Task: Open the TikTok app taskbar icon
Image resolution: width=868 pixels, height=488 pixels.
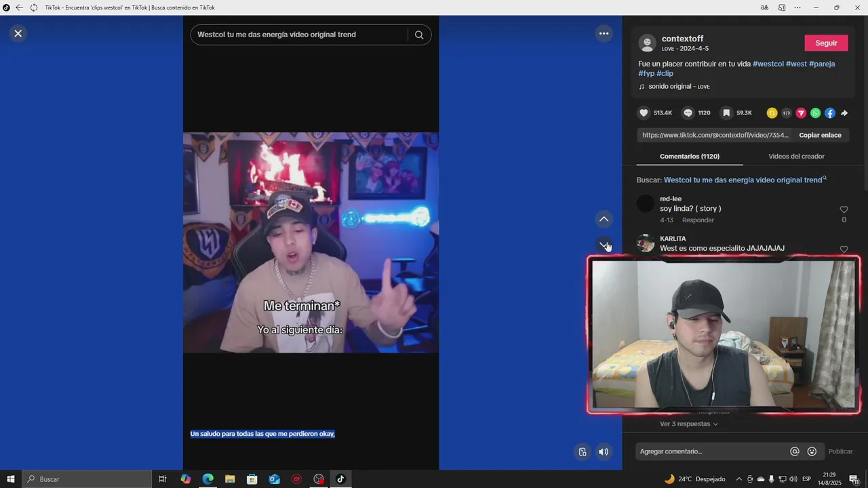Action: (x=340, y=479)
